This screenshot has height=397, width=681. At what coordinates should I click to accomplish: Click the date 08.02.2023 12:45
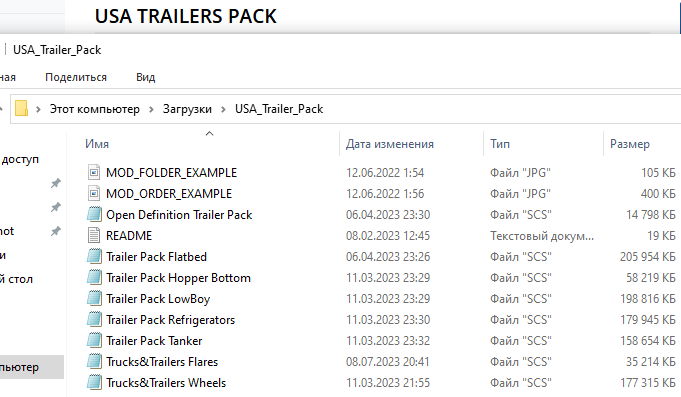[388, 235]
